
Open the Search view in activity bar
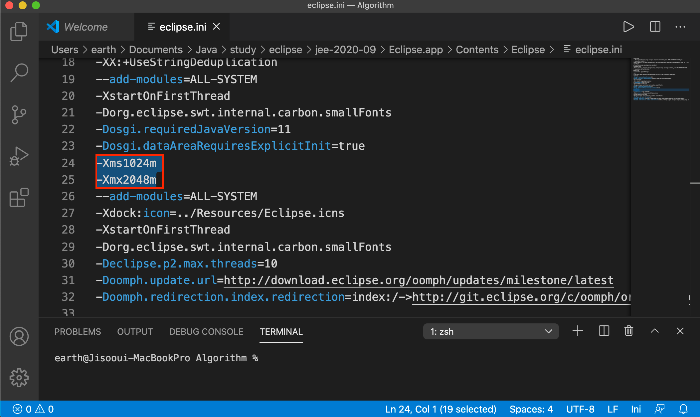(x=19, y=72)
